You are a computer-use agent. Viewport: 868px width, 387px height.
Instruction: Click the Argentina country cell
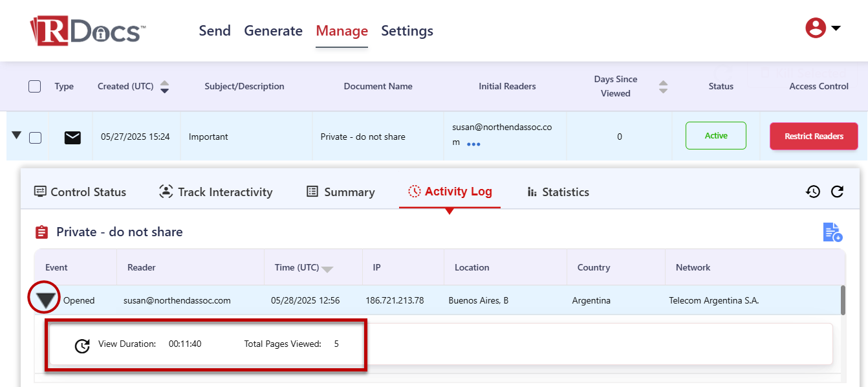pos(591,300)
